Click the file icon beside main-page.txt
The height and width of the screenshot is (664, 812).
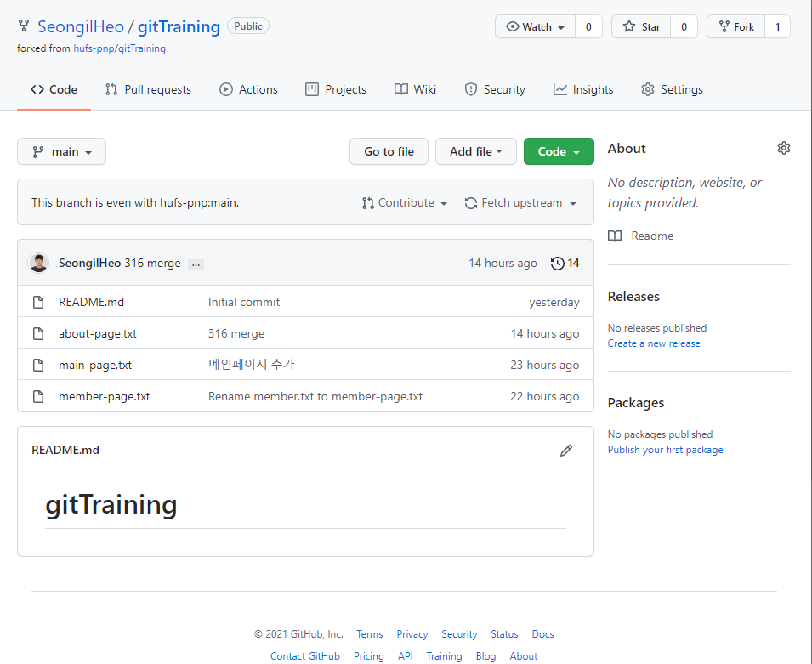38,365
